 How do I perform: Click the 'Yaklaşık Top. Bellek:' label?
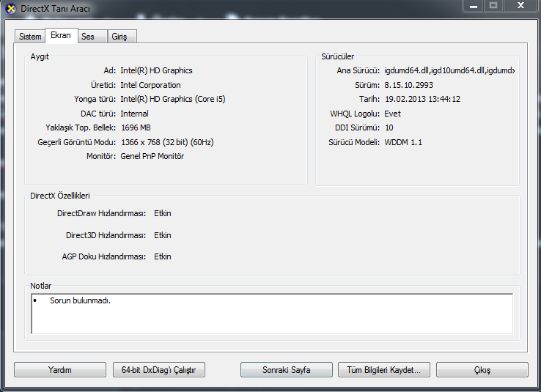pyautogui.click(x=81, y=127)
